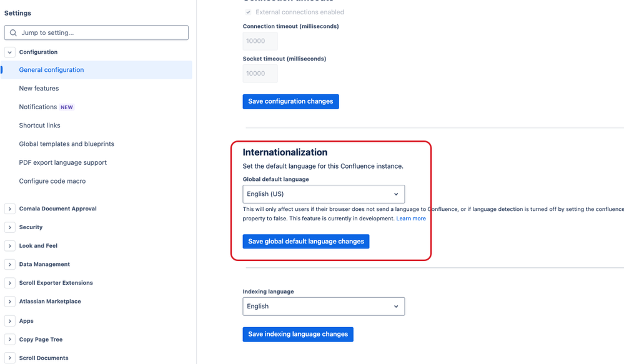Open Notifications settings
Viewport: 624px width, 364px height.
coord(38,107)
